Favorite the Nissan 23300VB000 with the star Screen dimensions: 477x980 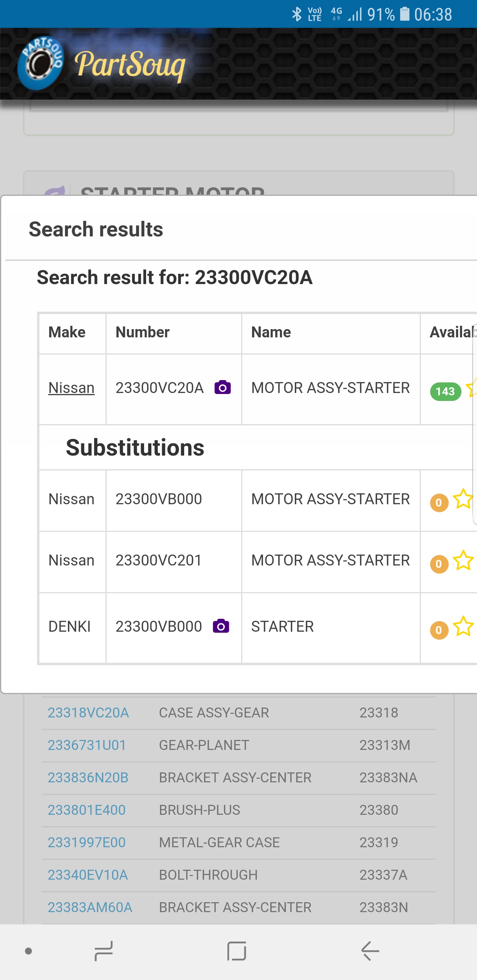coord(463,499)
